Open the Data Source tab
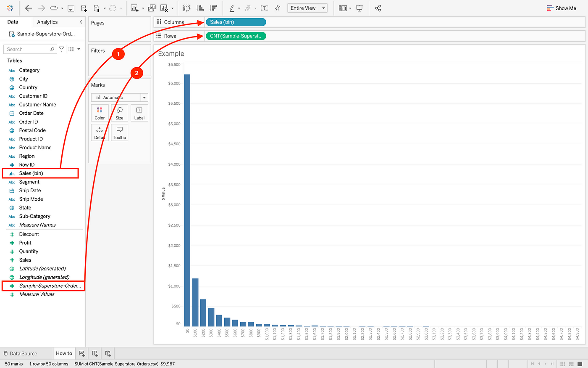 (x=20, y=354)
